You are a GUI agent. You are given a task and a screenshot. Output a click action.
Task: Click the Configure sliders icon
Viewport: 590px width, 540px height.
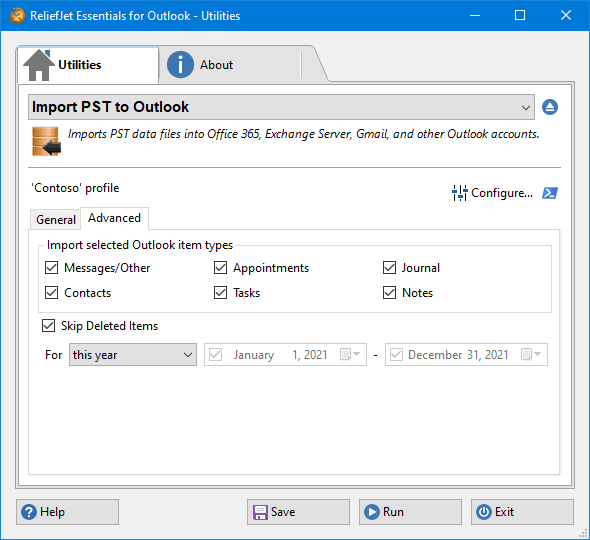pos(459,193)
